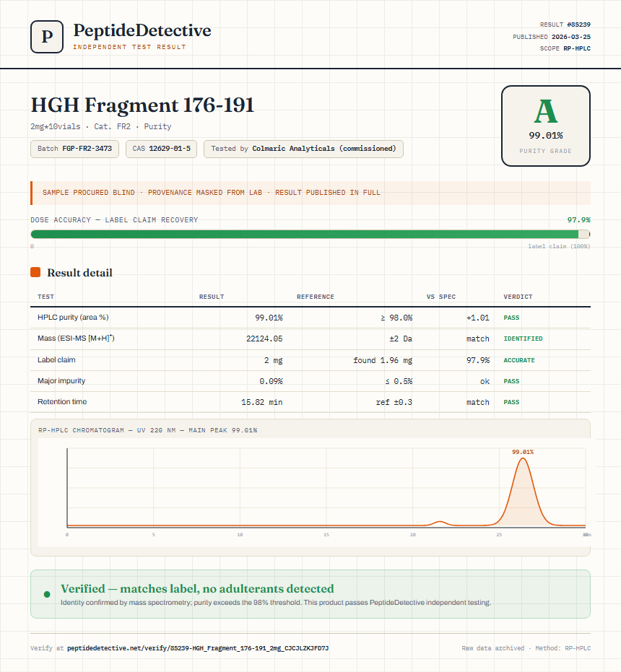Click the RESULT #85239 header text

click(x=565, y=25)
